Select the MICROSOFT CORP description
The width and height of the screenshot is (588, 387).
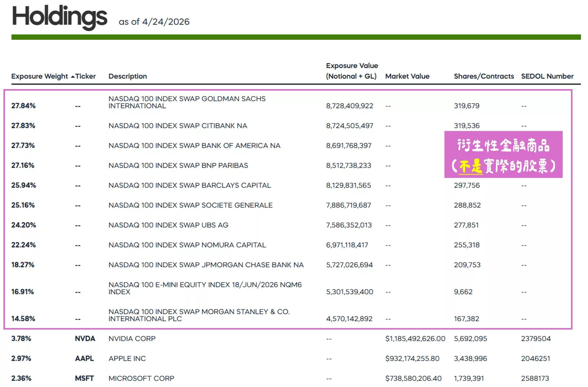coord(141,378)
